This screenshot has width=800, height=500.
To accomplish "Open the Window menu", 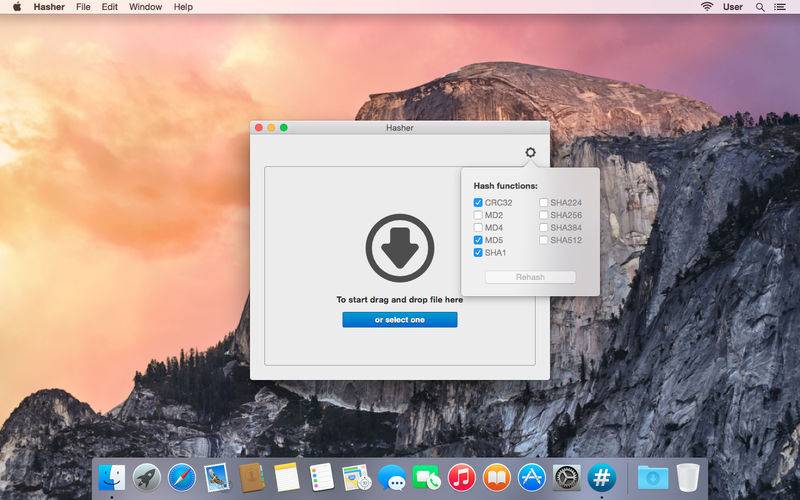I will coord(145,7).
